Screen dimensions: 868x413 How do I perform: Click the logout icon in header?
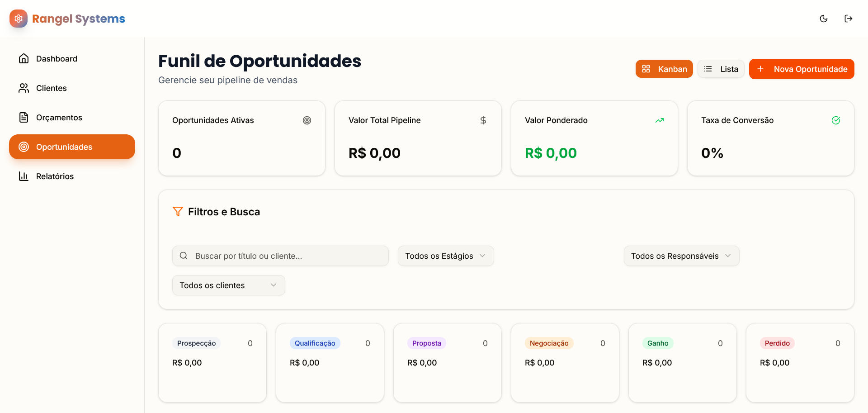click(849, 19)
